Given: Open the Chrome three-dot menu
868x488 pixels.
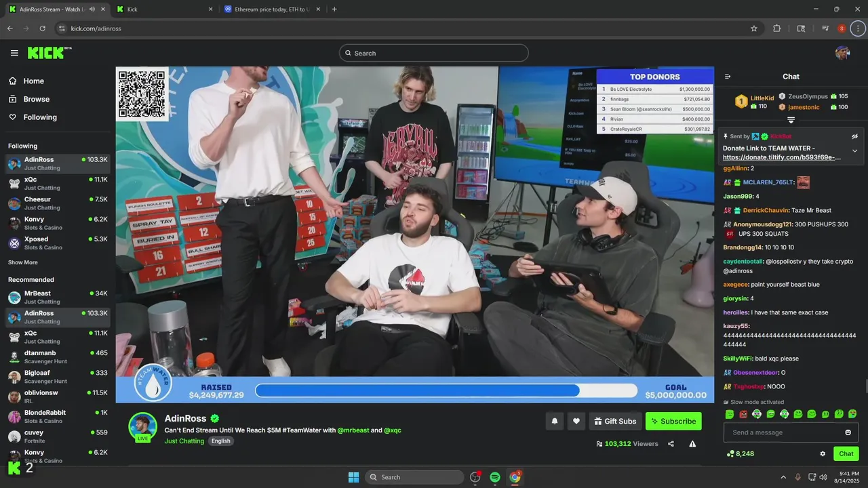Looking at the screenshot, I should (859, 28).
